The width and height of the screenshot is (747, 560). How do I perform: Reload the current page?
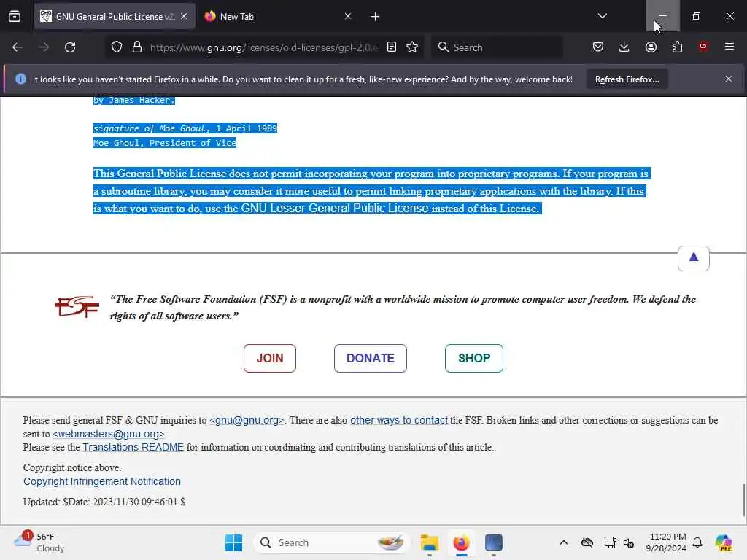[70, 47]
